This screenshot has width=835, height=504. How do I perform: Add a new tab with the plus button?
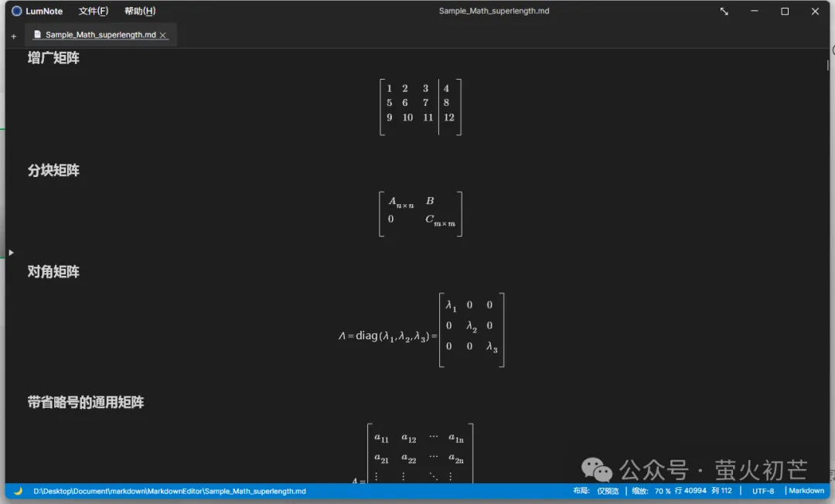(13, 36)
